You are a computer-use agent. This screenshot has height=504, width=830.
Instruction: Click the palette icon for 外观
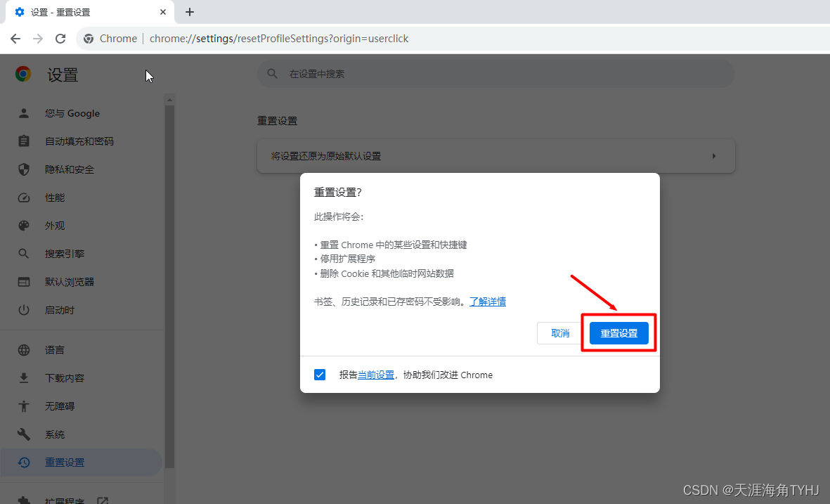click(x=24, y=225)
